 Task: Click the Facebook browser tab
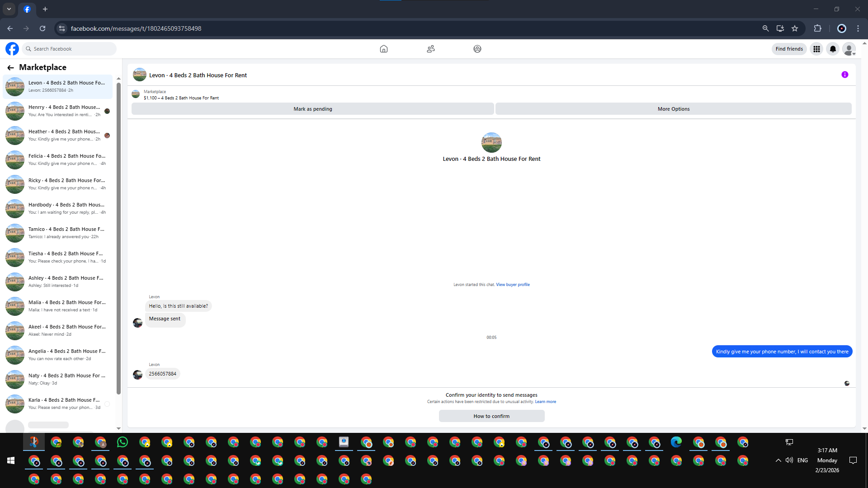27,9
